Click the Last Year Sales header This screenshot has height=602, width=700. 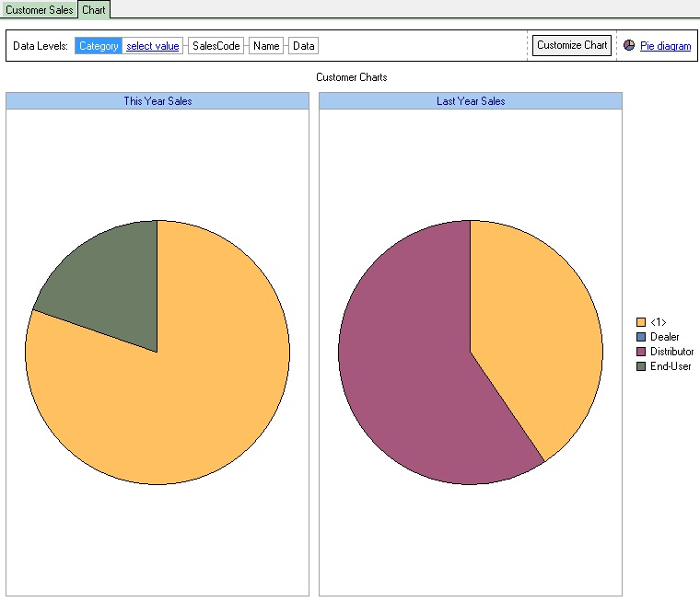[471, 101]
